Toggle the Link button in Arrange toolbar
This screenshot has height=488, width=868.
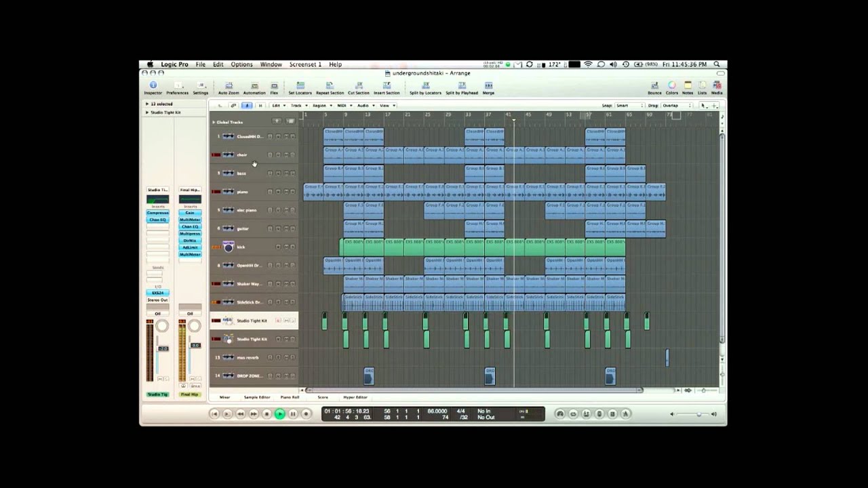click(234, 106)
